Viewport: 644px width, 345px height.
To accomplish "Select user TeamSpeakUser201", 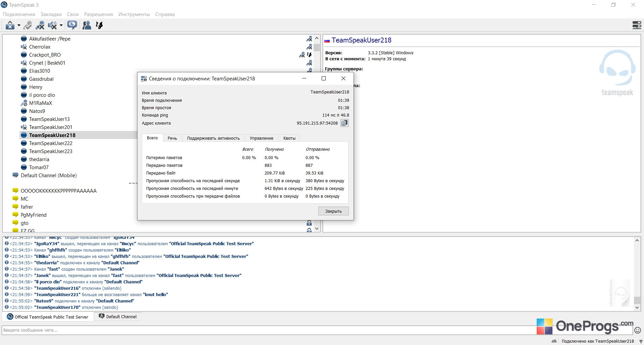I will point(51,127).
